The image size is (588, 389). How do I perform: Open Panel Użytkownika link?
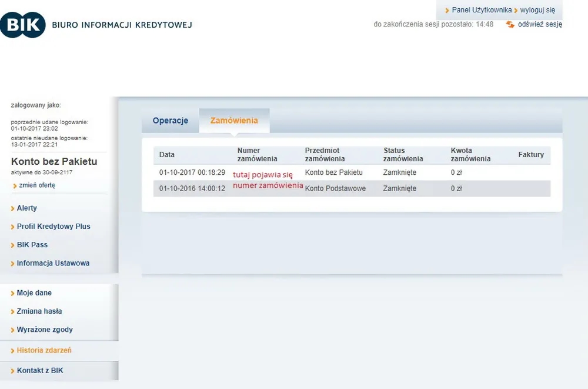(482, 11)
